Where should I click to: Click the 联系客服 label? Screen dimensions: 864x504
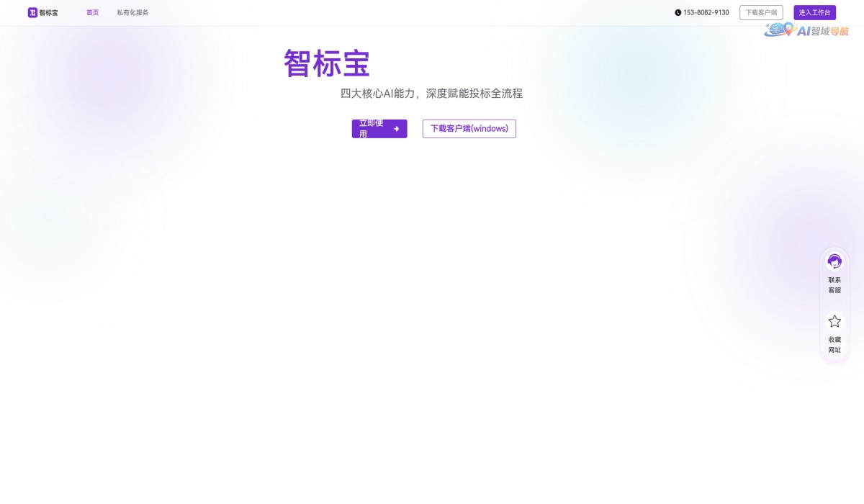pos(834,285)
